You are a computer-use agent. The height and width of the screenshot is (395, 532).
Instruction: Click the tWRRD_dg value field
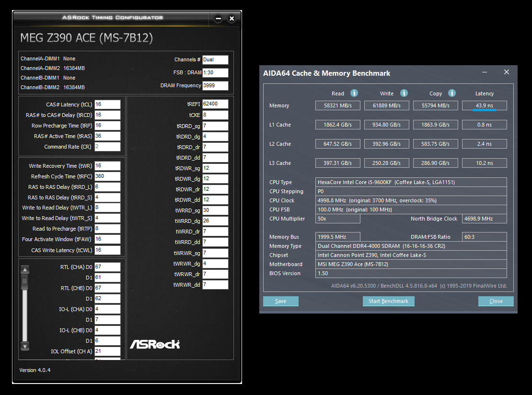215,221
